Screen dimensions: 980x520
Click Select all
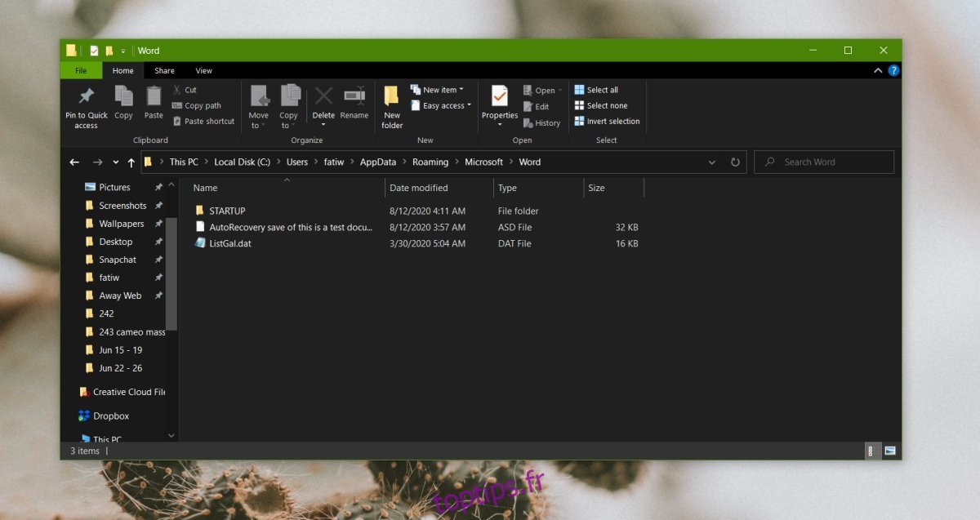point(596,90)
